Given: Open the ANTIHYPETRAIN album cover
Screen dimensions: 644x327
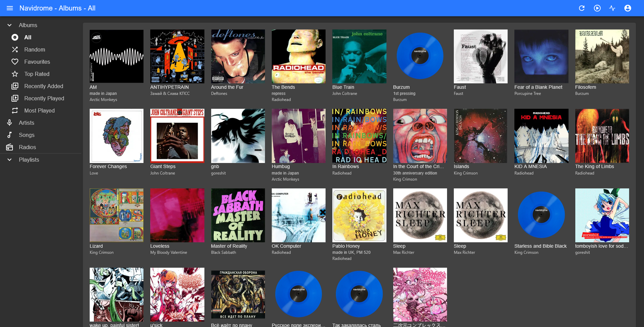Looking at the screenshot, I should 177,56.
